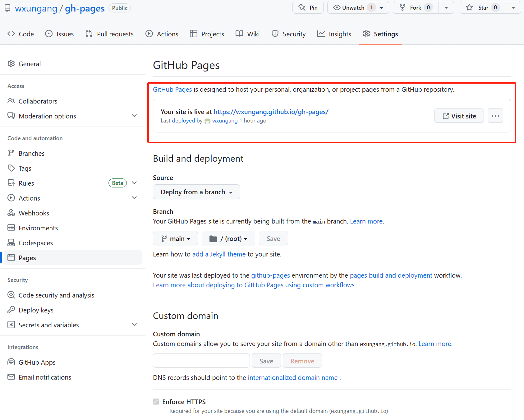Click the deployed link in Last deployed text
This screenshot has width=524, height=420.
pos(183,121)
